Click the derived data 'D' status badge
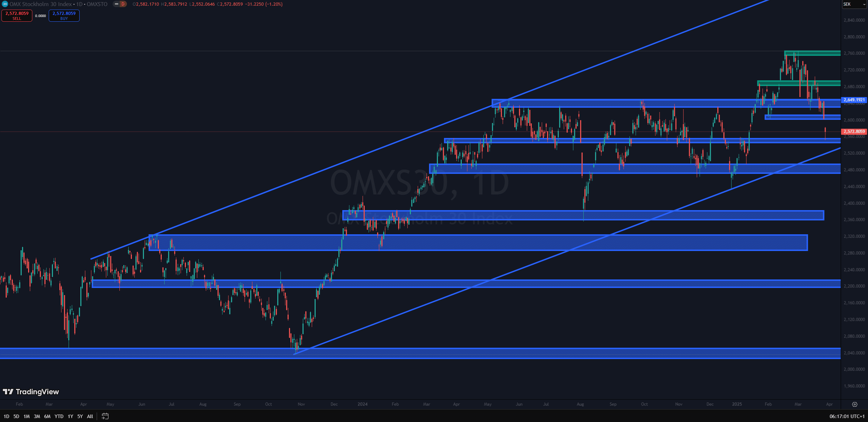 click(x=123, y=4)
